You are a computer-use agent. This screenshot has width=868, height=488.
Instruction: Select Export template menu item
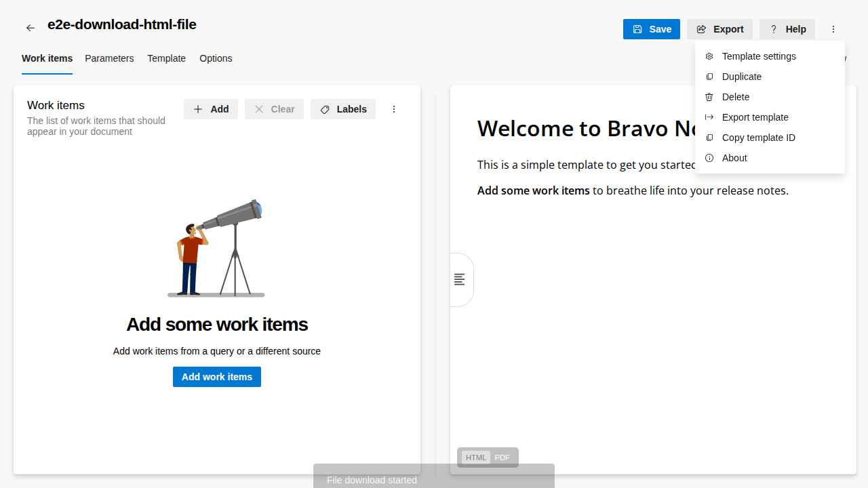755,117
